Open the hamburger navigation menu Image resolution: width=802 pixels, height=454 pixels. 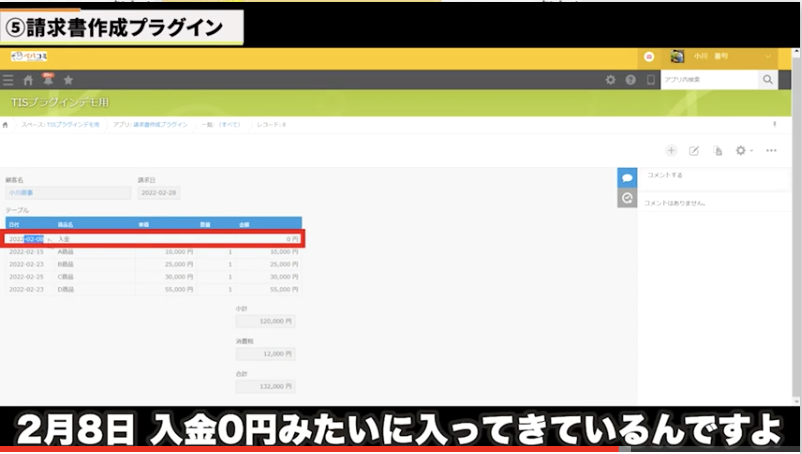[x=8, y=80]
